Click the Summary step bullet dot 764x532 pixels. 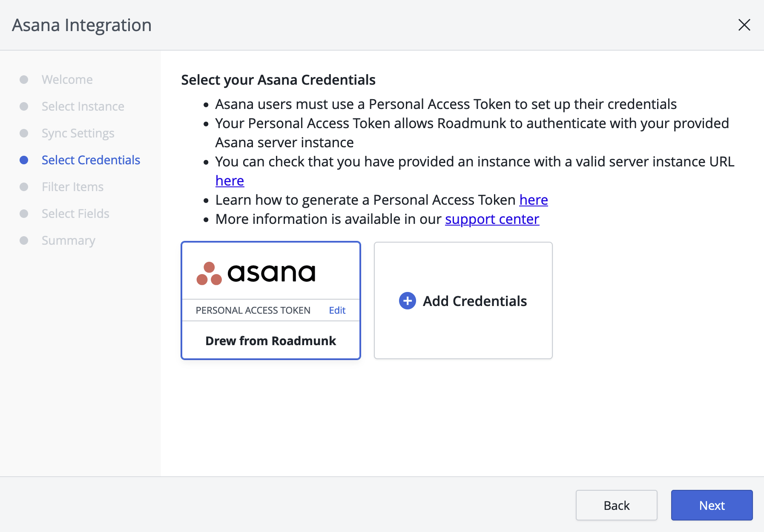pyautogui.click(x=24, y=240)
